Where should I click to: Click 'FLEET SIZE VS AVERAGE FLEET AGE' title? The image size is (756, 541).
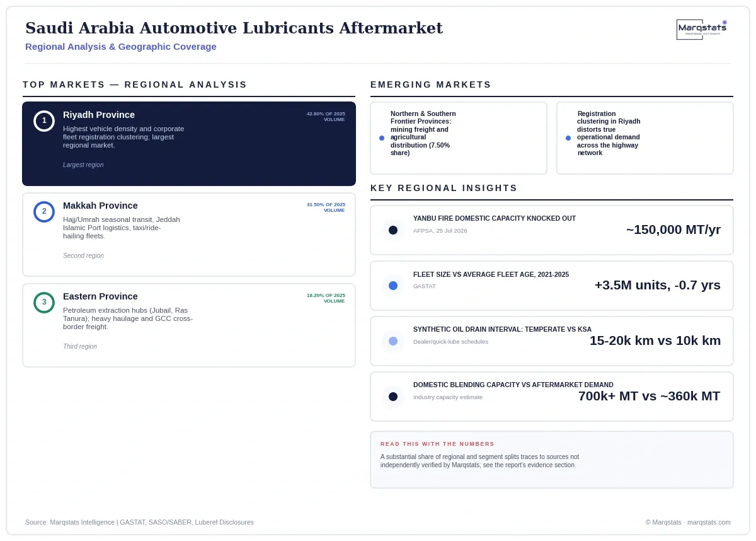491,274
